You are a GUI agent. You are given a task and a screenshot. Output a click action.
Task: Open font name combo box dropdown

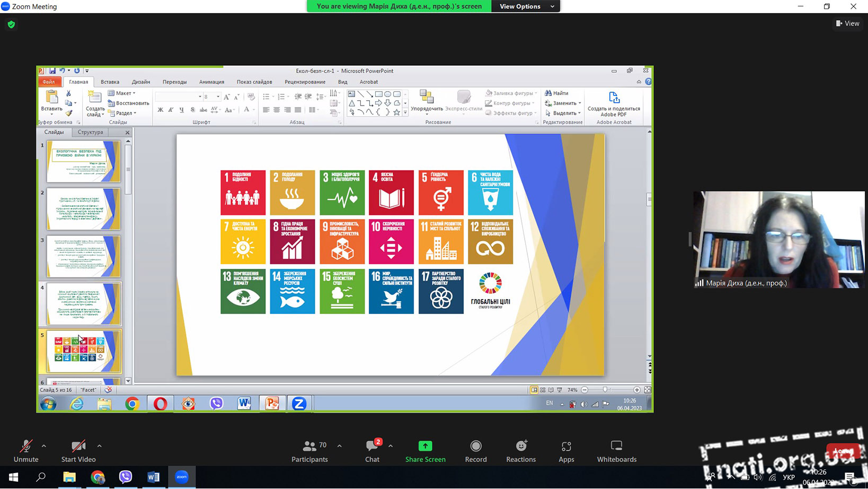click(200, 97)
